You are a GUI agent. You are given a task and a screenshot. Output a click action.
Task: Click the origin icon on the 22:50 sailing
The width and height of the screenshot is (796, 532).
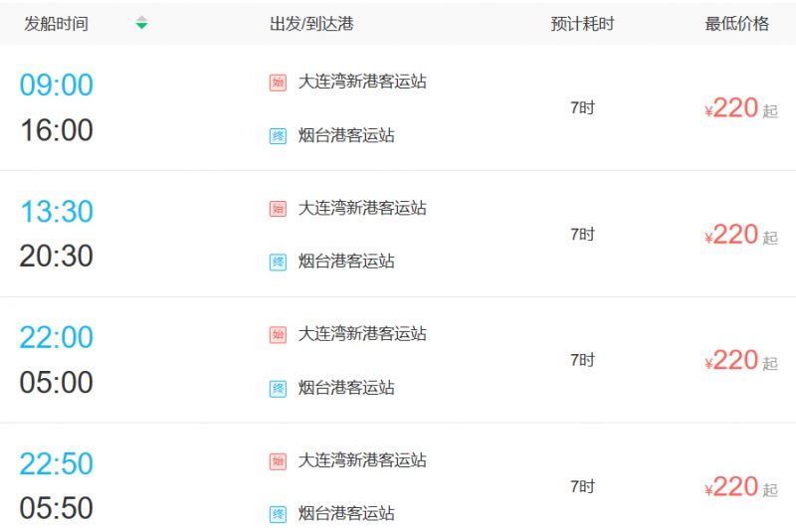click(278, 461)
